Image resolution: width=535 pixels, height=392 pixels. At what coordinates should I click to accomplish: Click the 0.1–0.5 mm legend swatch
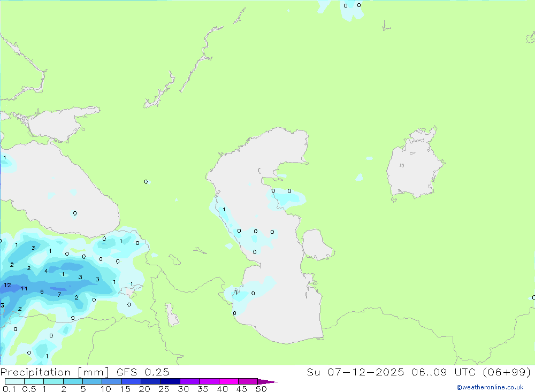(x=14, y=381)
